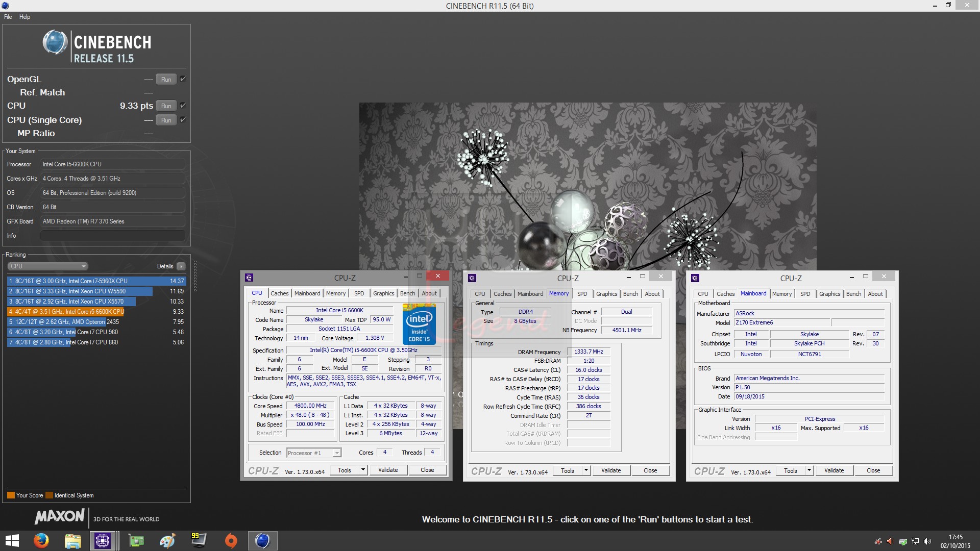Run the CPU benchmark
The image size is (980, 551).
coord(166,106)
